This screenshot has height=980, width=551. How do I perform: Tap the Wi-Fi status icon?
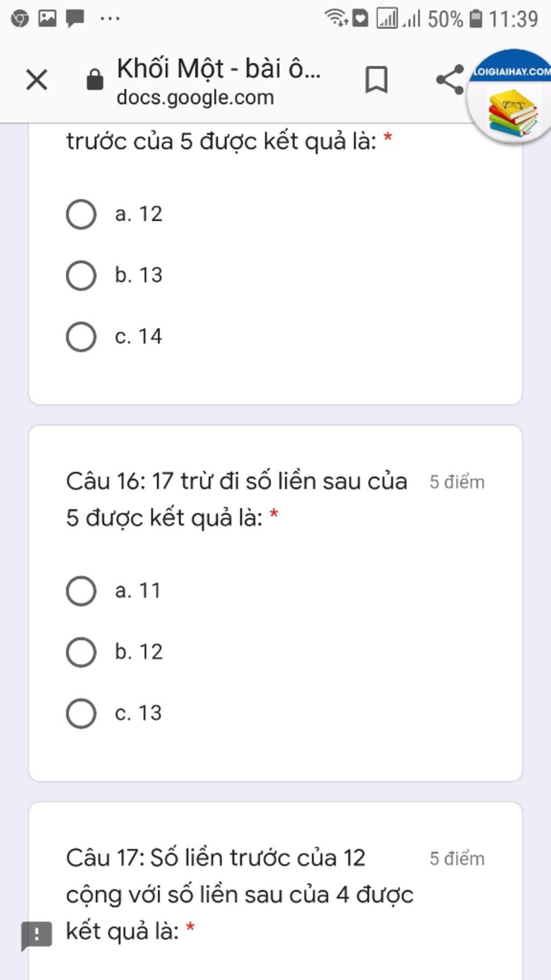(337, 18)
